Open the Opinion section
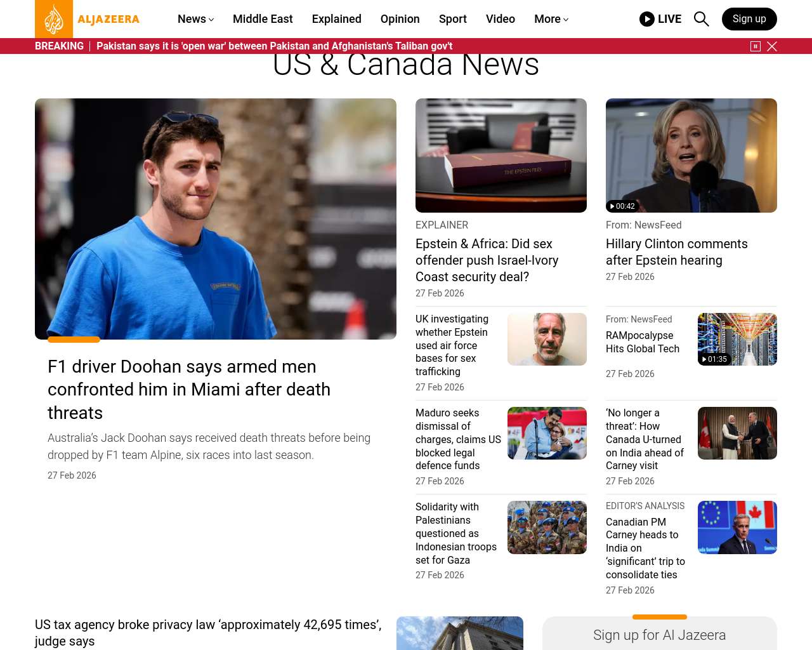The width and height of the screenshot is (812, 650). pyautogui.click(x=400, y=19)
